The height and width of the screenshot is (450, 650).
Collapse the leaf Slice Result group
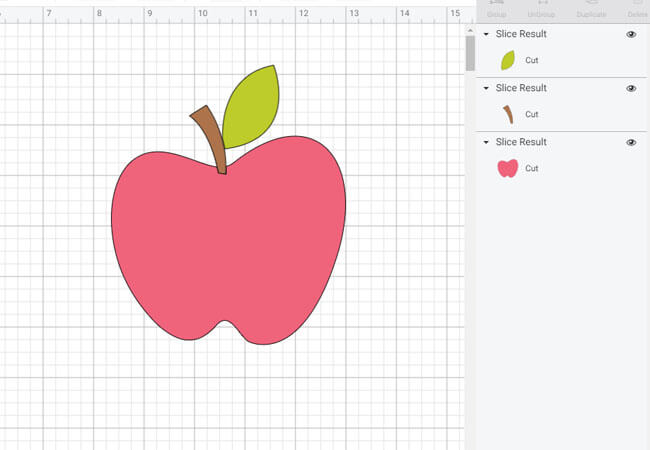(486, 34)
